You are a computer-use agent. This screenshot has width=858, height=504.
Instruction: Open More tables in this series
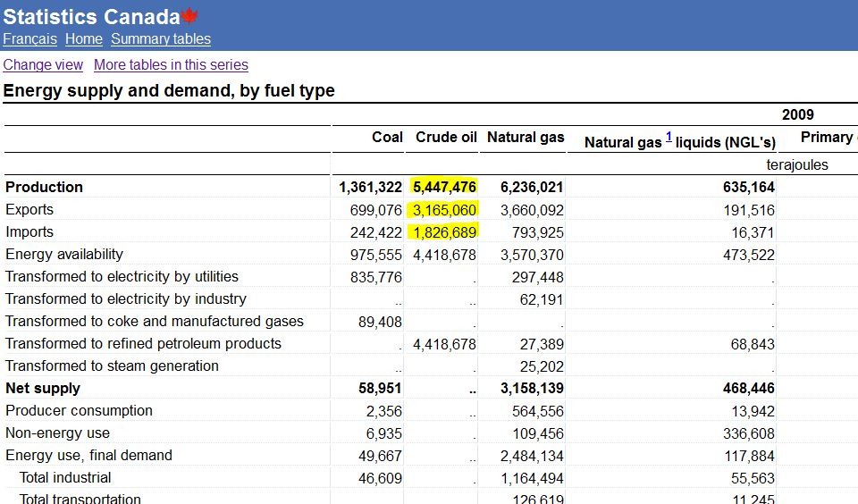(x=171, y=64)
